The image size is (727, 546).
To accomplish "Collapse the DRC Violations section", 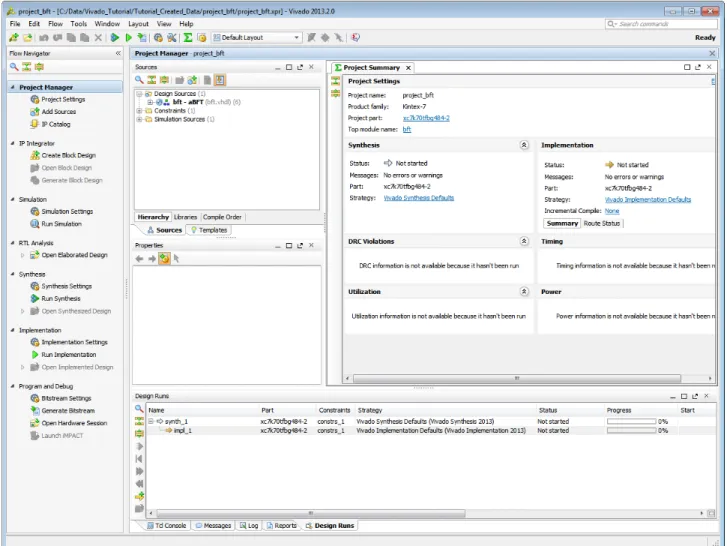I will pos(524,241).
